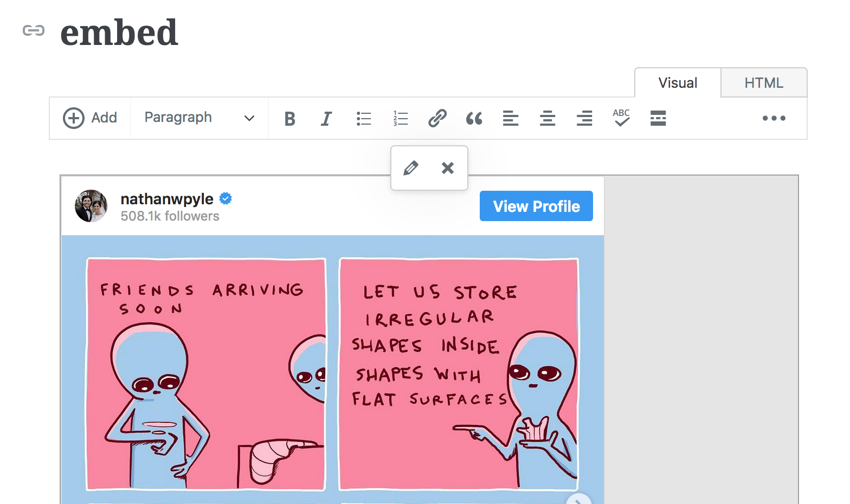
Task: Align text right
Action: coord(584,118)
